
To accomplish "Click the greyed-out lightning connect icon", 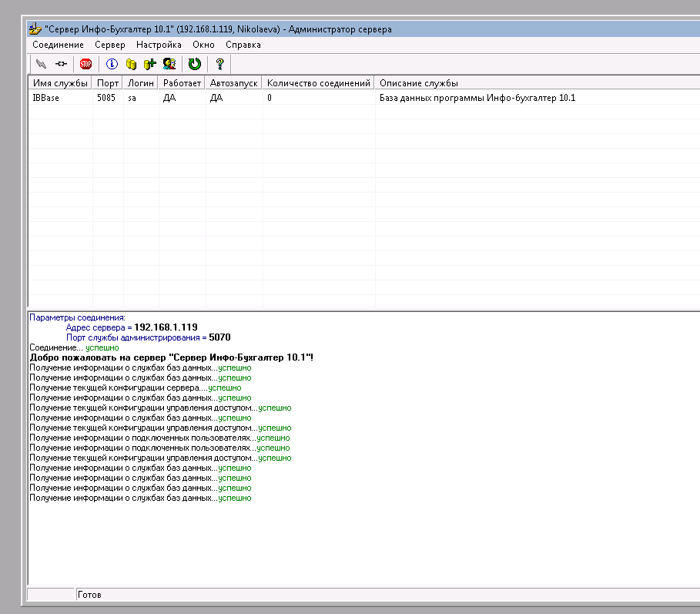I will [41, 64].
